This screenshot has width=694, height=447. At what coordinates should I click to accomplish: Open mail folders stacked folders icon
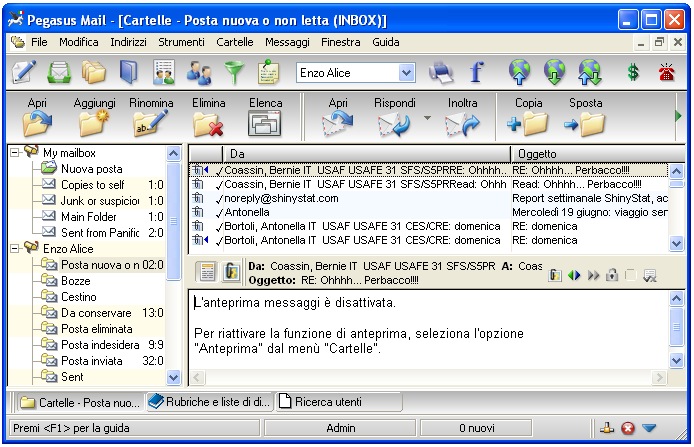point(93,72)
